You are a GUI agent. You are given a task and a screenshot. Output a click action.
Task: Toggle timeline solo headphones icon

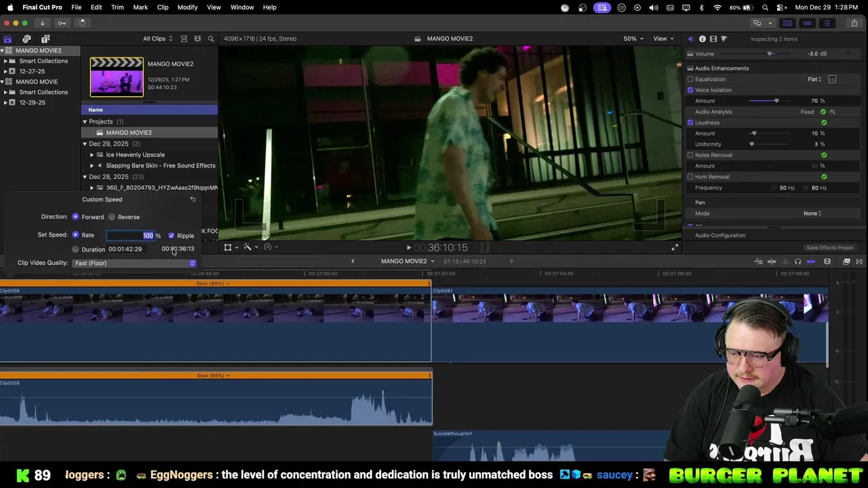[797, 262]
